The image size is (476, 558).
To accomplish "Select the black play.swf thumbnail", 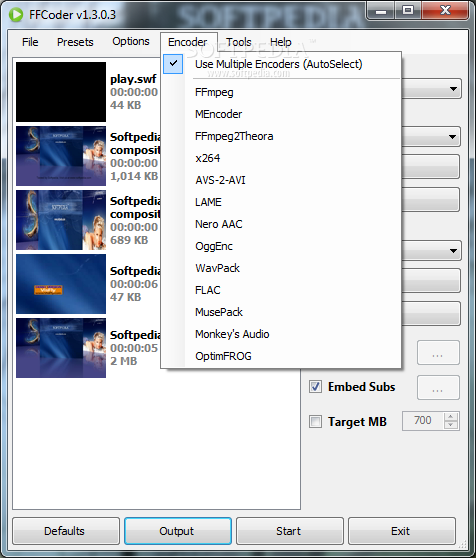I will point(61,92).
